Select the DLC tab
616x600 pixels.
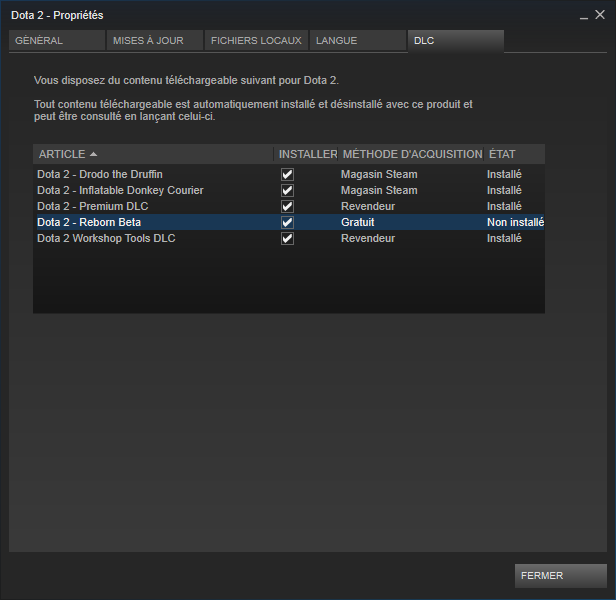[x=456, y=40]
